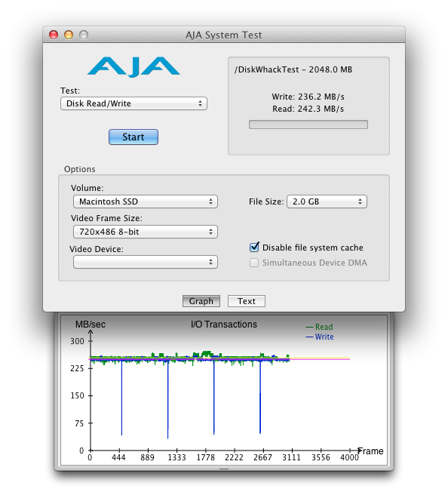Click the test progress bar
Image resolution: width=448 pixels, height=489 pixels.
tap(308, 125)
